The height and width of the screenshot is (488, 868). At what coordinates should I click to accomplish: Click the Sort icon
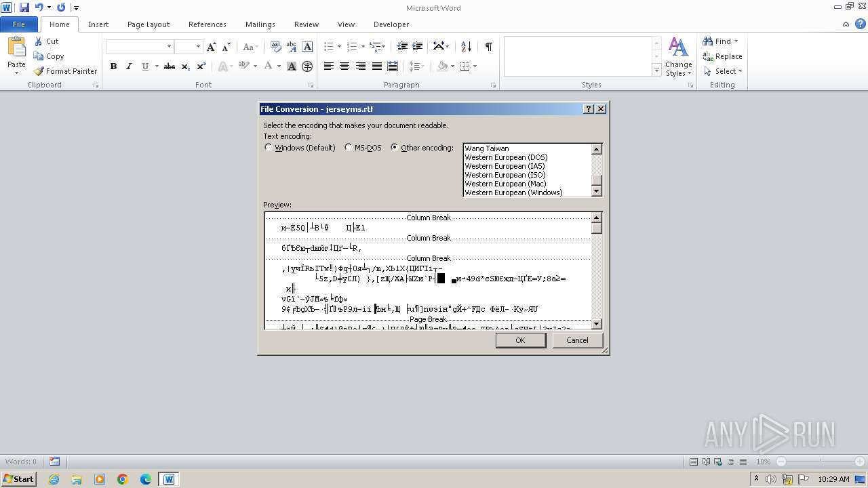pos(466,47)
